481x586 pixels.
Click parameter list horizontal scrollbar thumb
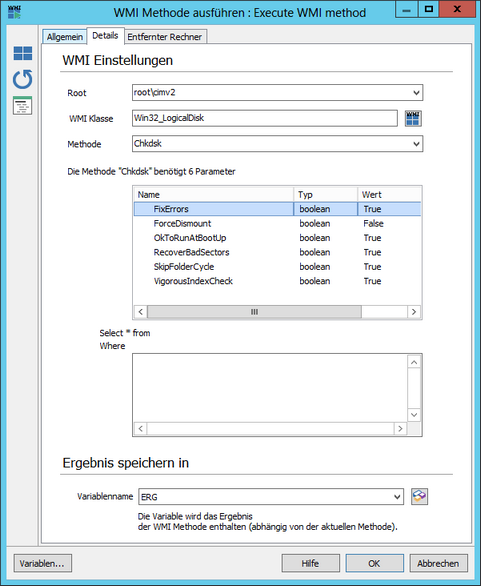255,312
